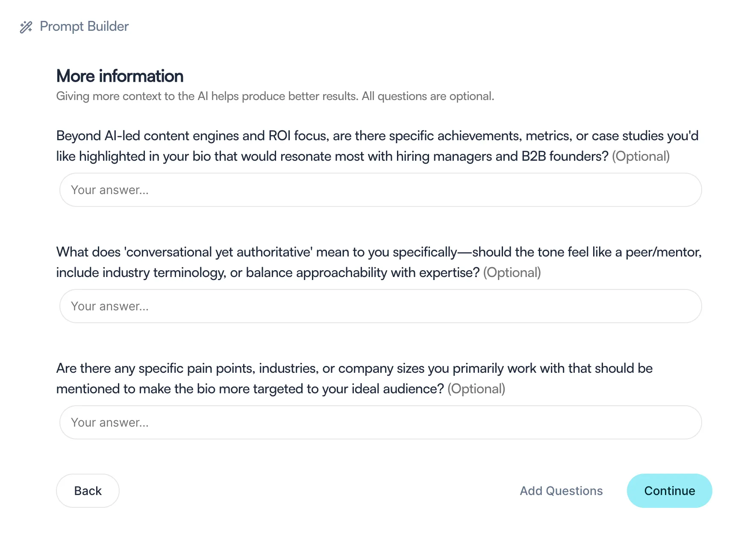
Task: Open the Prompt Builder title link
Action: pos(84,27)
